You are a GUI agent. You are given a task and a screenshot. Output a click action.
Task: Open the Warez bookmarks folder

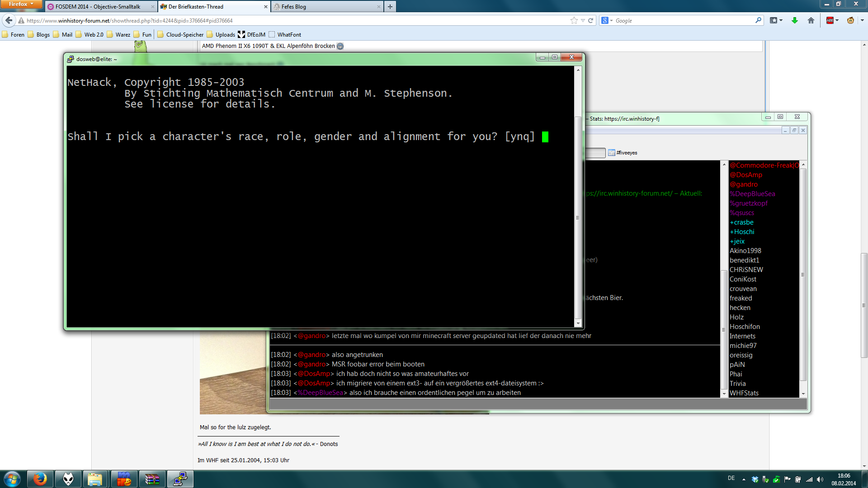118,34
